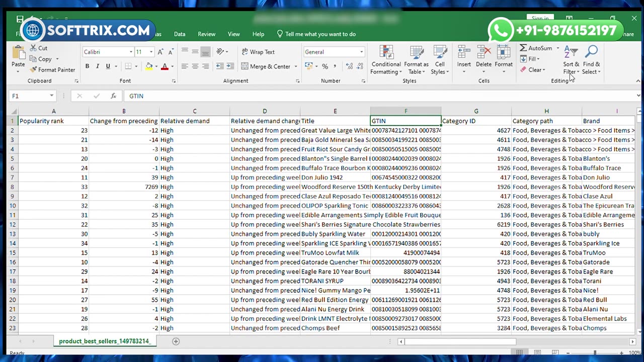Apply the fill color bucket
Image resolution: width=644 pixels, height=362 pixels.
(149, 66)
